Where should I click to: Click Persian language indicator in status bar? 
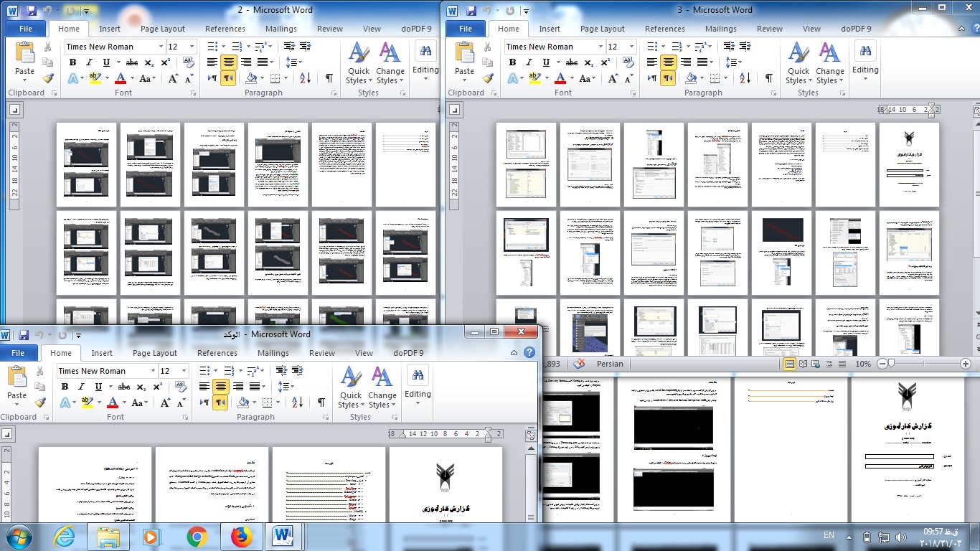click(610, 364)
